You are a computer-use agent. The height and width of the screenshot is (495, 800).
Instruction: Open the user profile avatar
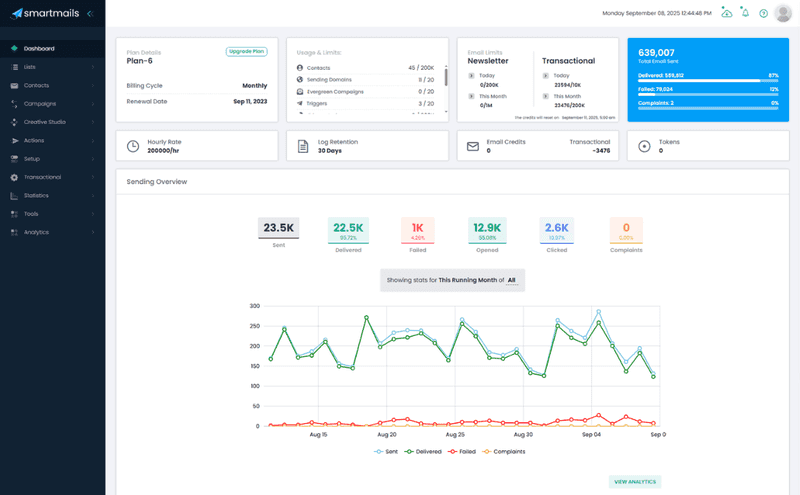click(x=783, y=13)
